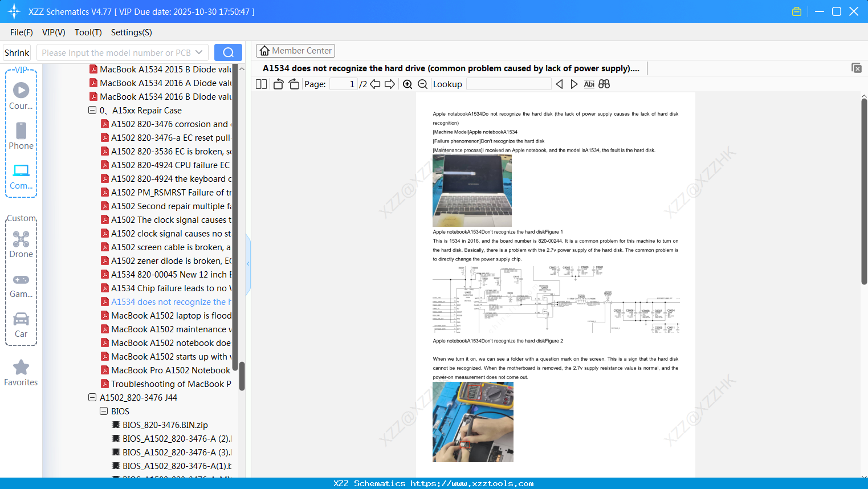This screenshot has height=489, width=868.
Task: Rotate page counterclockwise
Action: coord(278,84)
